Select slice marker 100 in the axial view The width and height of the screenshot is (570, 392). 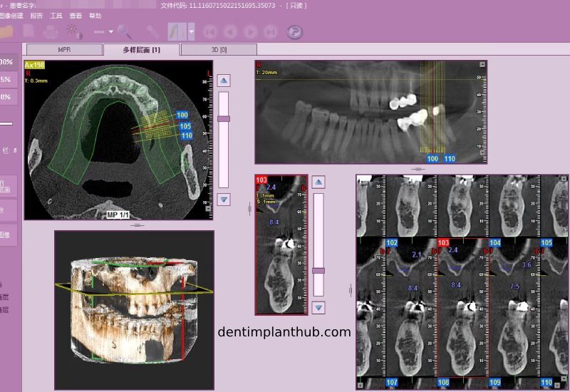(182, 115)
